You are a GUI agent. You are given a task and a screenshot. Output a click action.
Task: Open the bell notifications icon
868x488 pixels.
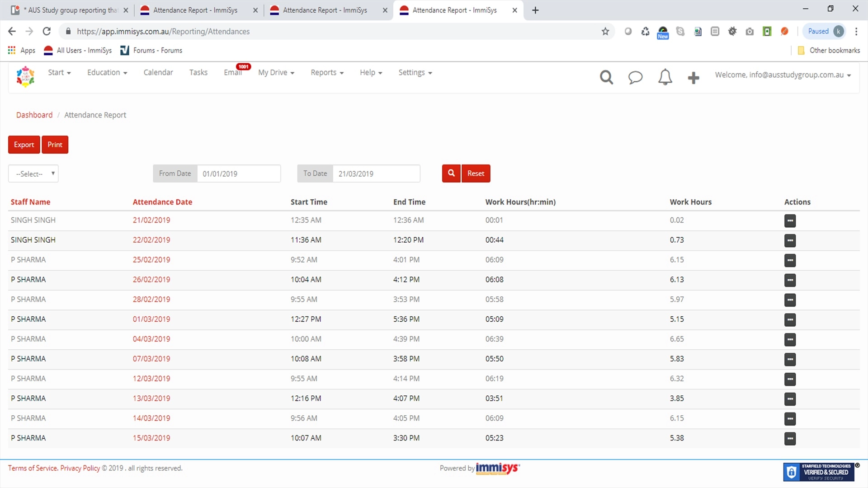click(665, 77)
